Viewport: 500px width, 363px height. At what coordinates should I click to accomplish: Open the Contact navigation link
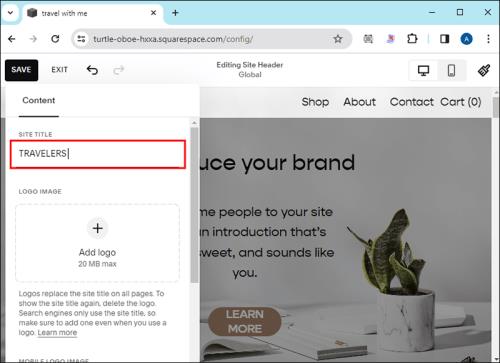pos(412,102)
